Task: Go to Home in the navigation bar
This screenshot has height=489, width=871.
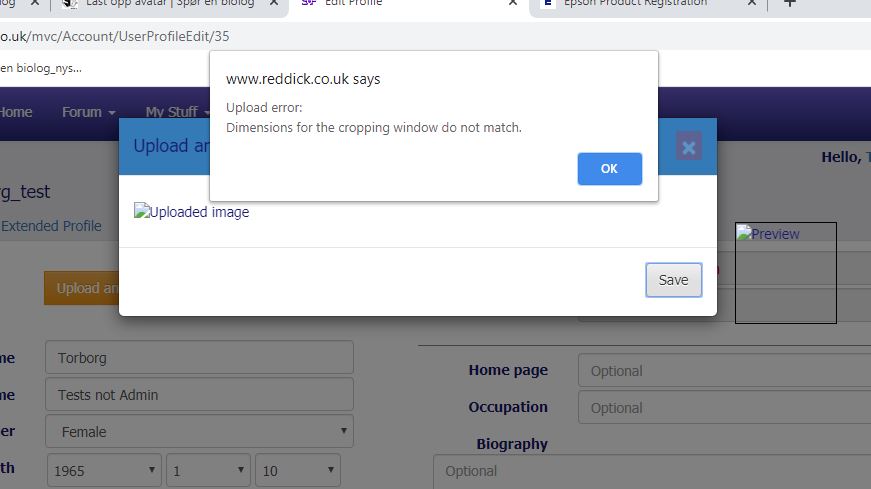Action: 16,112
